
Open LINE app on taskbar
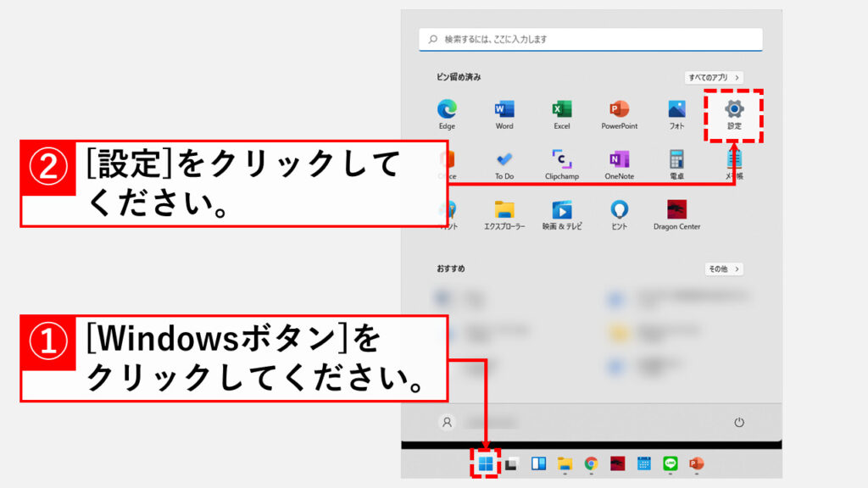coord(670,463)
